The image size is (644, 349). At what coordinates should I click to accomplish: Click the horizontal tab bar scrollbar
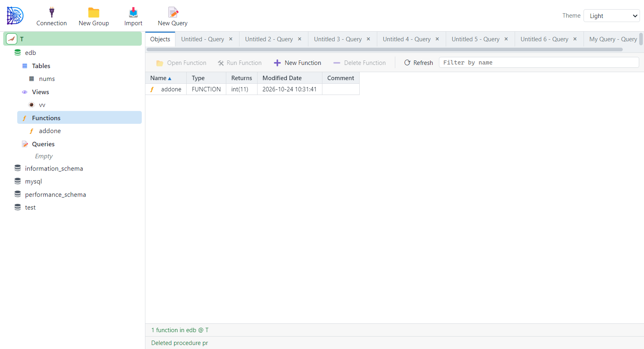[x=384, y=50]
